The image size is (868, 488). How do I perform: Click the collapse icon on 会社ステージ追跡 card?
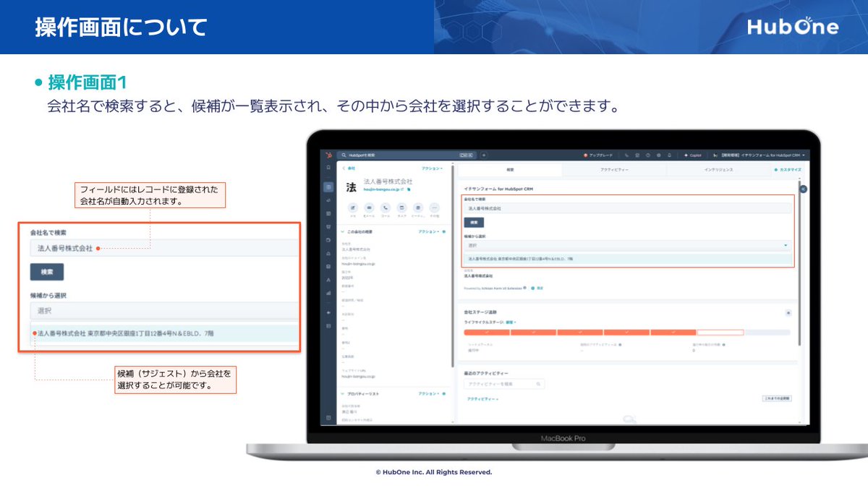788,312
